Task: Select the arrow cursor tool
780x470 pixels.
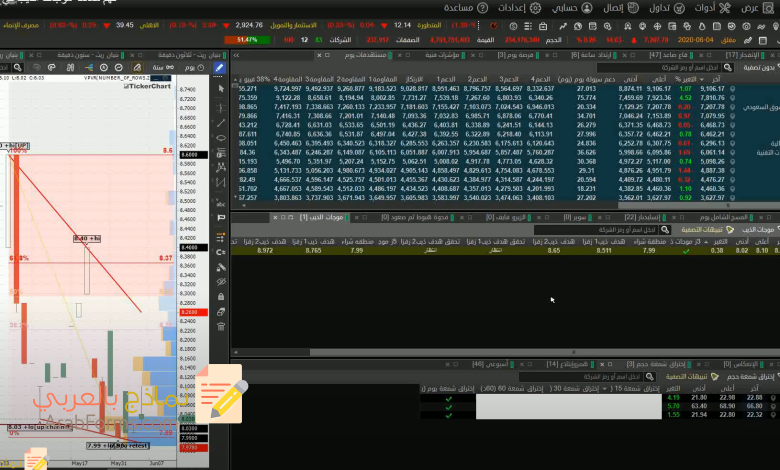Action: click(x=221, y=89)
